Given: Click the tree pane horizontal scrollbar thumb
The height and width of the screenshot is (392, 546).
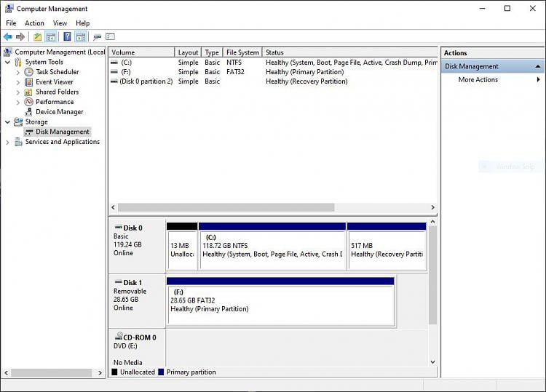Looking at the screenshot, I should click(x=52, y=372).
